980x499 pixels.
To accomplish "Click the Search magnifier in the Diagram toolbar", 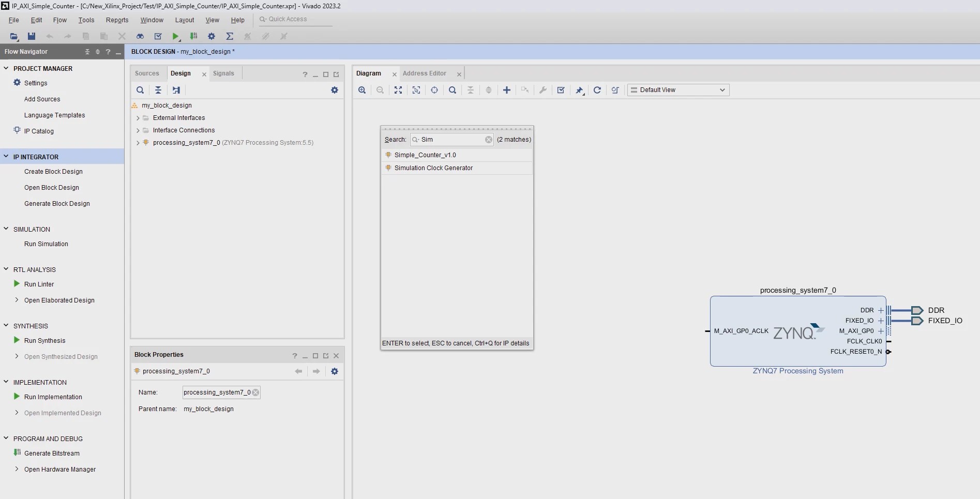I will pos(453,90).
